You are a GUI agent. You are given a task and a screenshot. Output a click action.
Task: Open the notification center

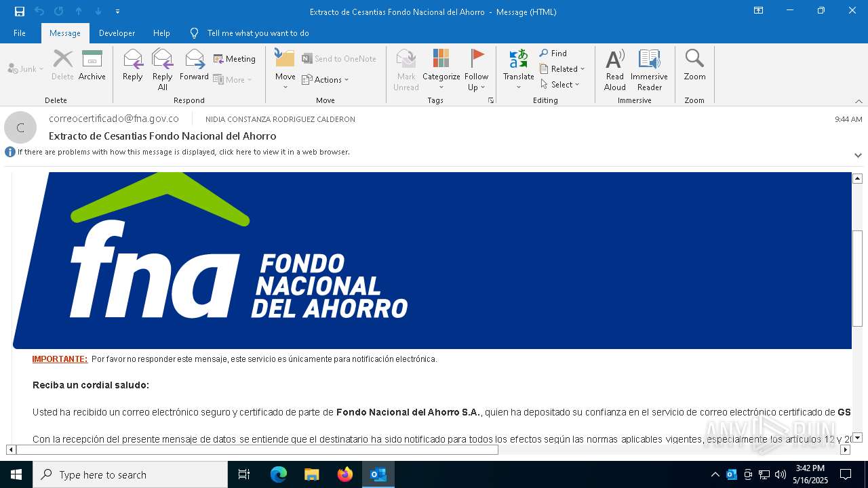[846, 474]
